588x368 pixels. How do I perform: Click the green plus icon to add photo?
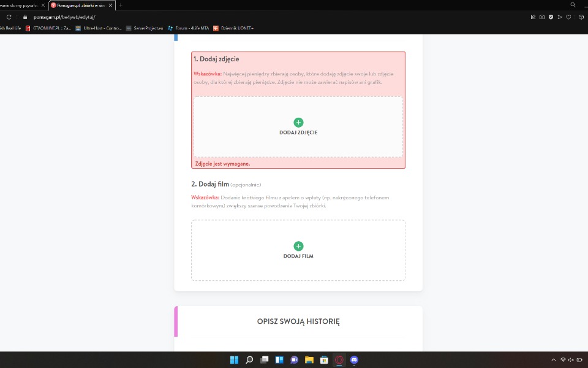pyautogui.click(x=298, y=122)
